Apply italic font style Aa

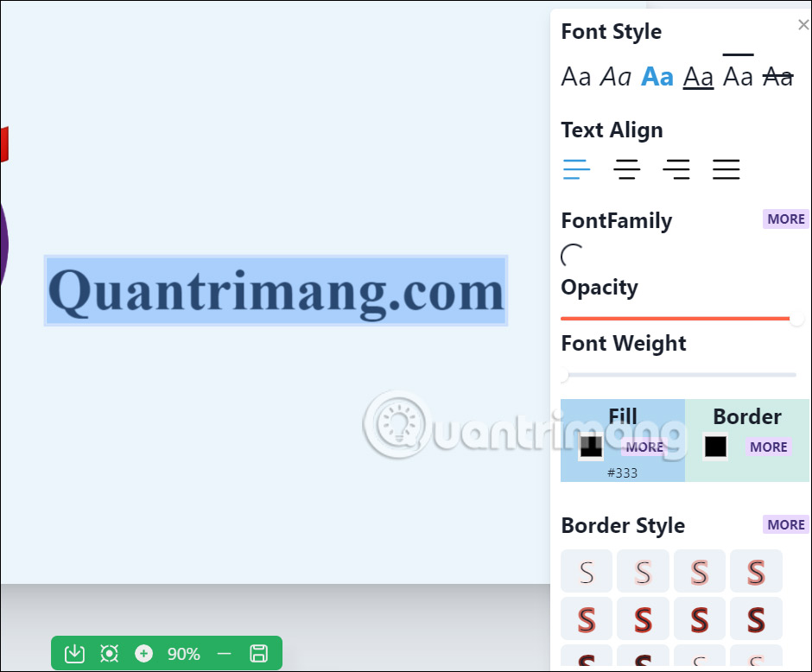[x=615, y=78]
